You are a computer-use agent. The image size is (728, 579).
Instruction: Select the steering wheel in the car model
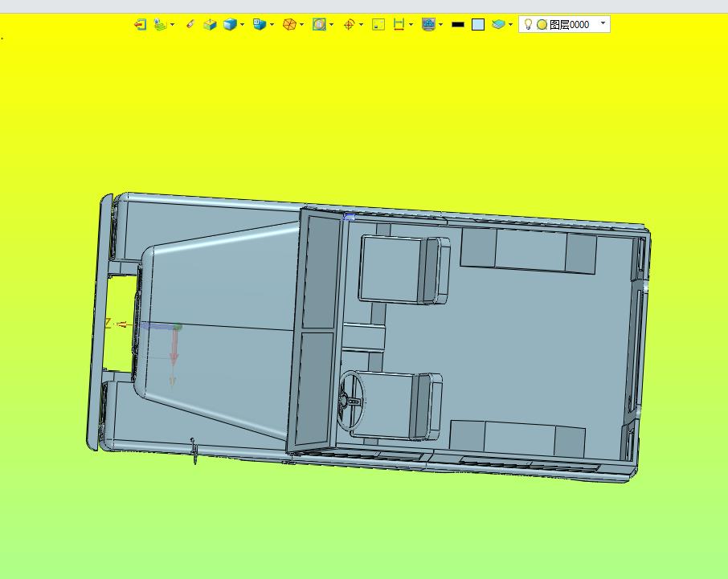352,402
